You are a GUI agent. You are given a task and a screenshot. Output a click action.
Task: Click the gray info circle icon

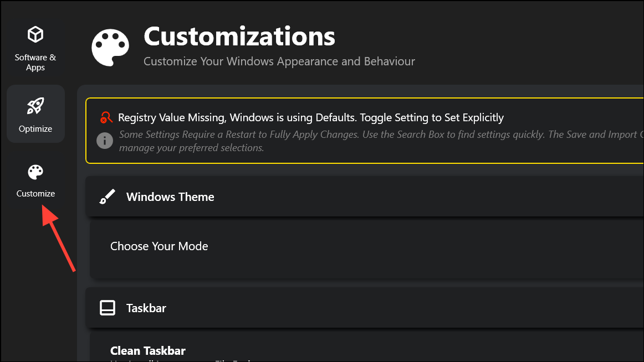point(105,141)
